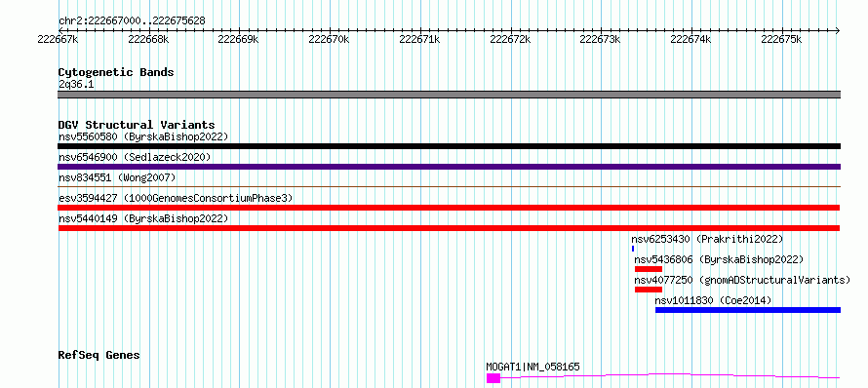
Task: Click the 222667k ruler tick label
Action: (59, 39)
